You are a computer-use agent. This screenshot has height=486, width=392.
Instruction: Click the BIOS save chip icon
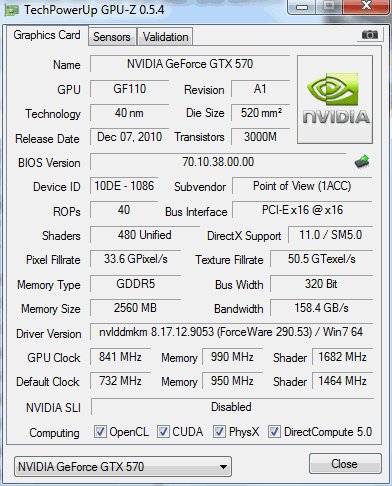tap(362, 162)
